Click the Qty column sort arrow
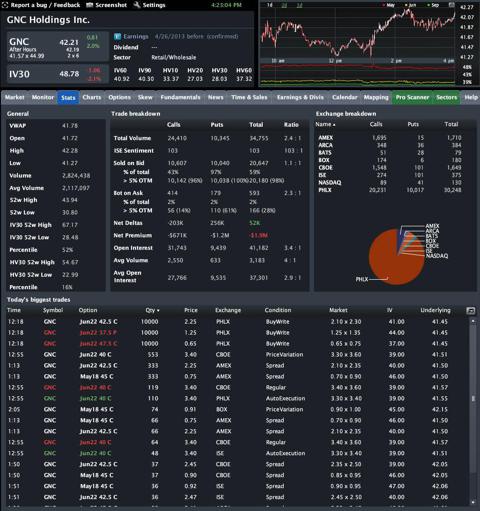The image size is (480, 511). coord(158,311)
